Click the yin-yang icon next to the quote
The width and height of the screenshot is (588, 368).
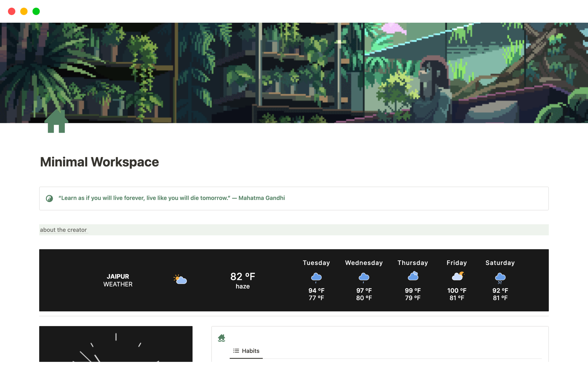coord(49,198)
